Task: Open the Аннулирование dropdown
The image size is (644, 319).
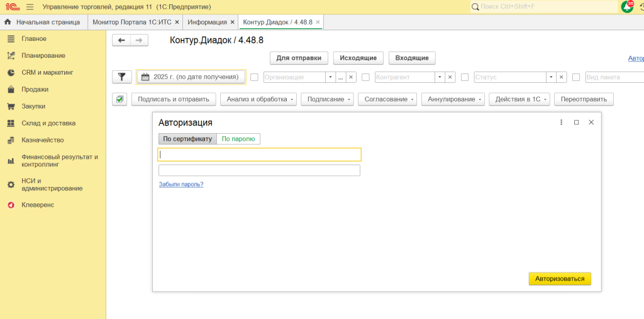Action: click(453, 99)
